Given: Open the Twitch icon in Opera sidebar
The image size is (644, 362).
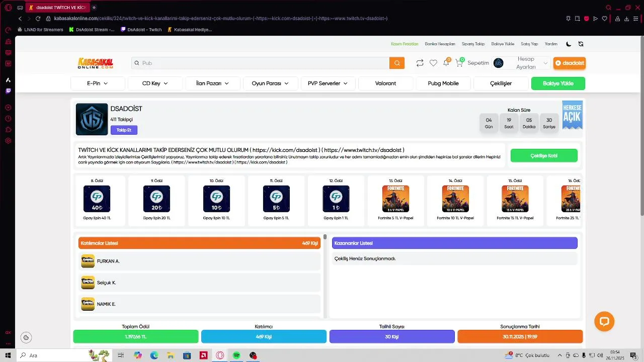Looking at the screenshot, I should click(8, 91).
